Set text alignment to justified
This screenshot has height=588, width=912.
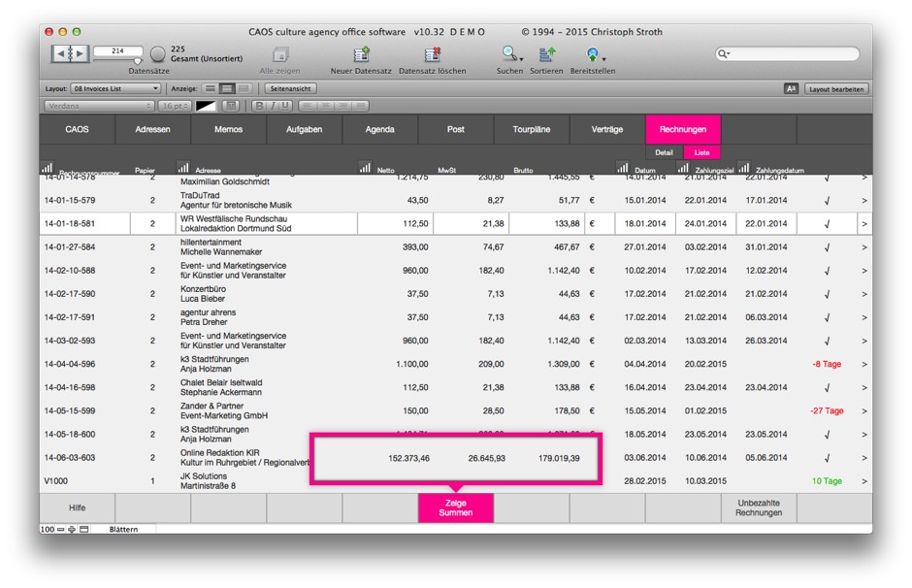coord(361,106)
